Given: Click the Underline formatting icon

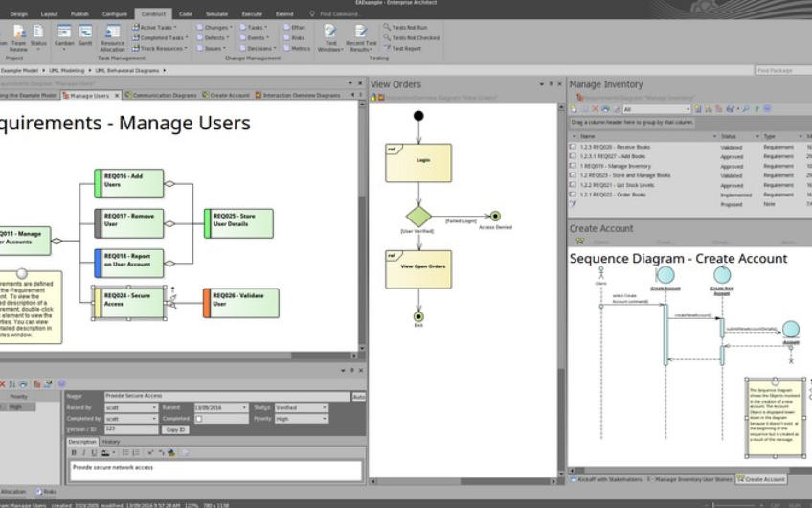Looking at the screenshot, I should [93, 452].
